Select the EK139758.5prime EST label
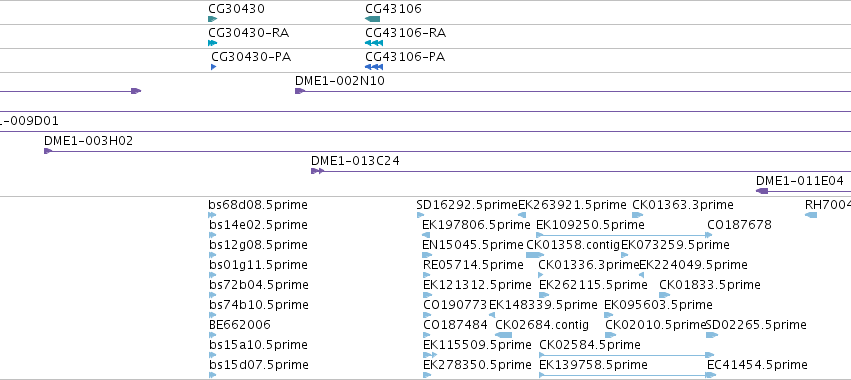The width and height of the screenshot is (851, 380). (593, 365)
